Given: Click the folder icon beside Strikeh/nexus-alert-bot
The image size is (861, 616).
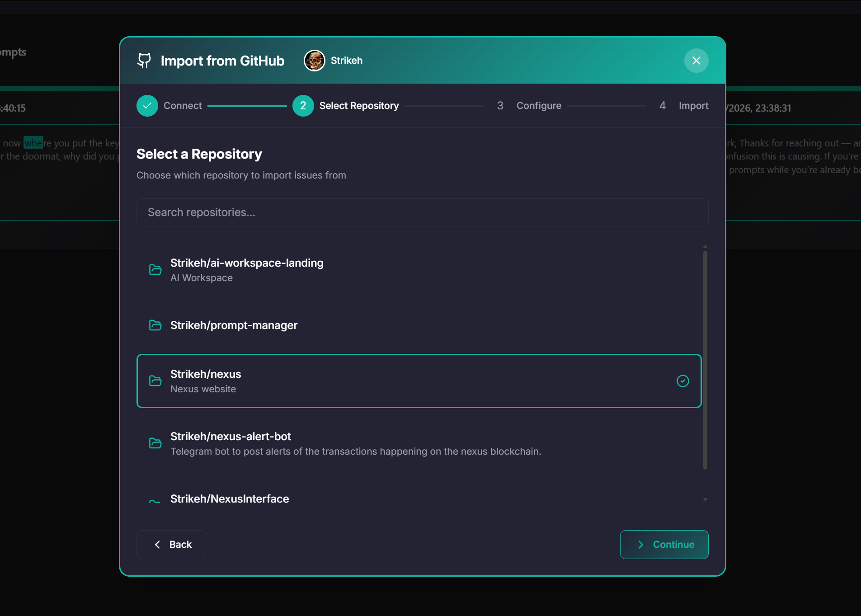Looking at the screenshot, I should 155,443.
